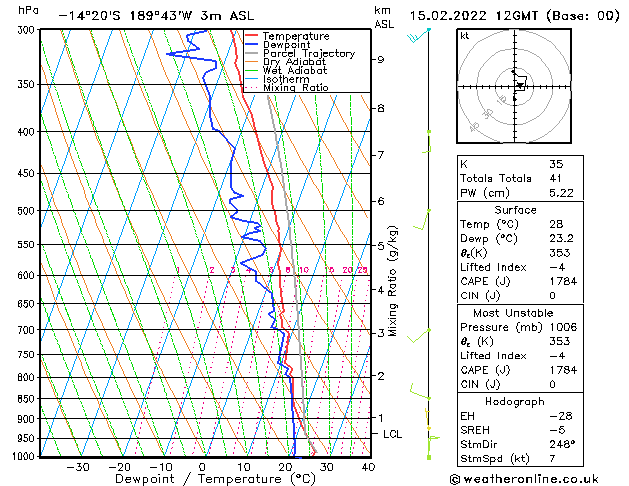Click the kt unit label in hodograph
The image size is (629, 486).
pos(465,36)
